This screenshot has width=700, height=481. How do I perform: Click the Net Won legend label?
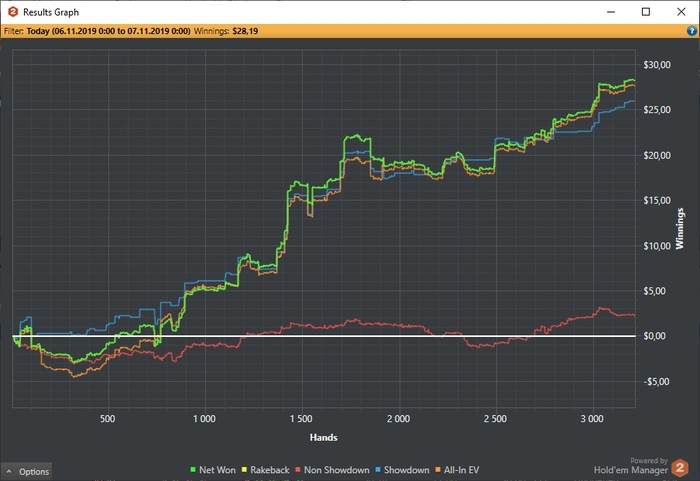[217, 470]
